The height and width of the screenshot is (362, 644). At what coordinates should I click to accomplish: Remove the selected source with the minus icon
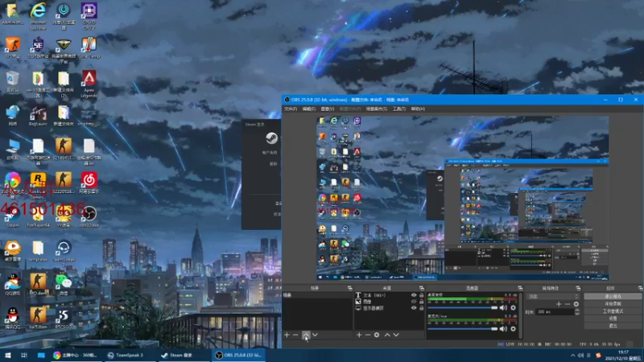click(368, 335)
